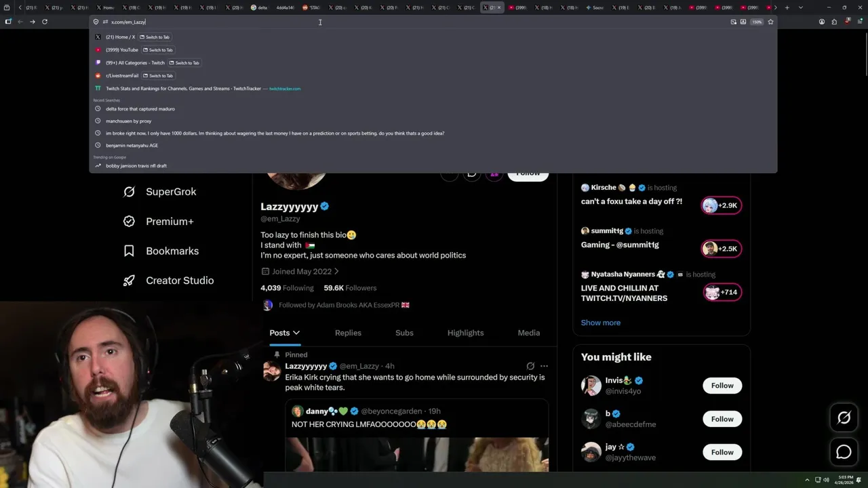The image size is (868, 488).
Task: Switch to Tab for All Categories - Twitch
Action: (x=184, y=63)
